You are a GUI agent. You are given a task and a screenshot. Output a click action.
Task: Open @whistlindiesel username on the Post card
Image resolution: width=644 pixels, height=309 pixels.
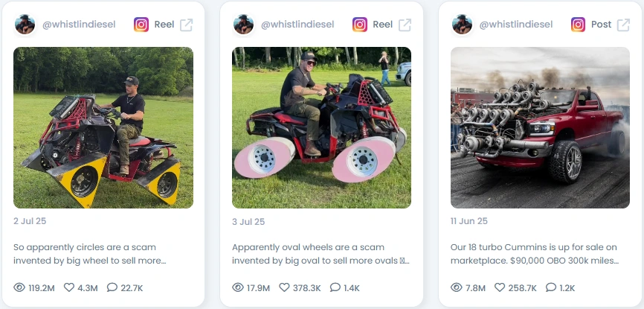[x=516, y=25]
